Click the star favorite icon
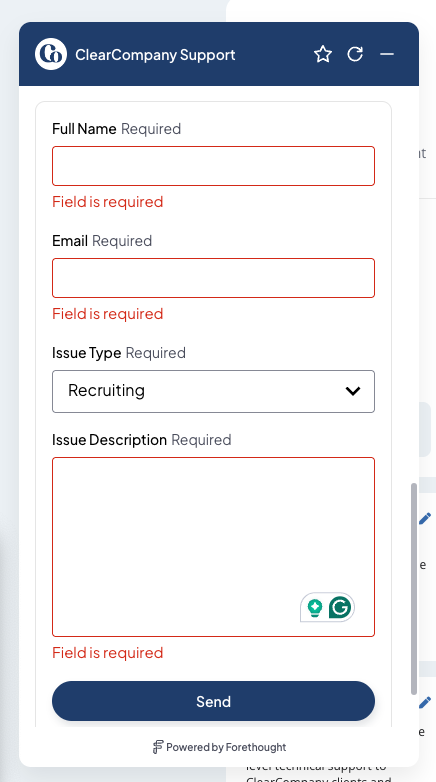This screenshot has height=782, width=436. [323, 54]
